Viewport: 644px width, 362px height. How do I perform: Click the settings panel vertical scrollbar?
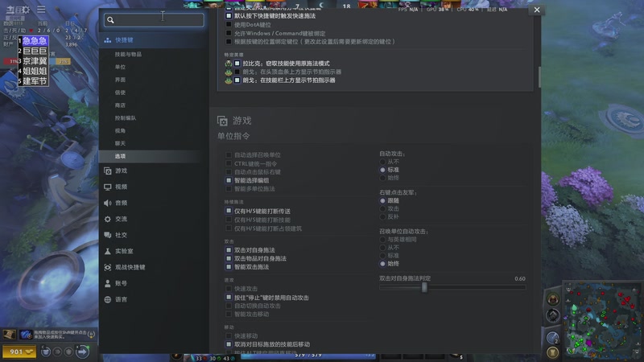click(539, 76)
